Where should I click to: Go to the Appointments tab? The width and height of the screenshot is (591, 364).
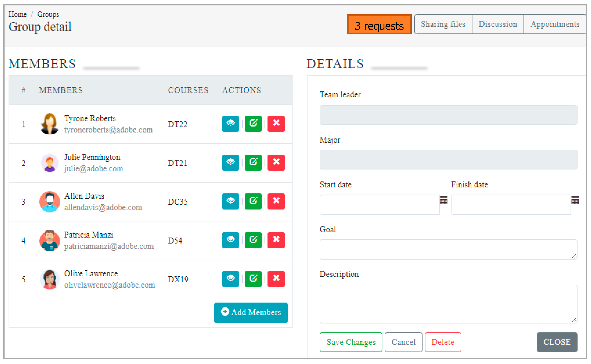click(x=555, y=24)
